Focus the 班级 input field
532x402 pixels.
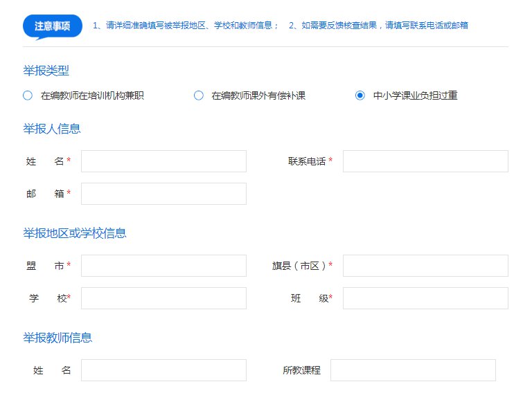425,298
